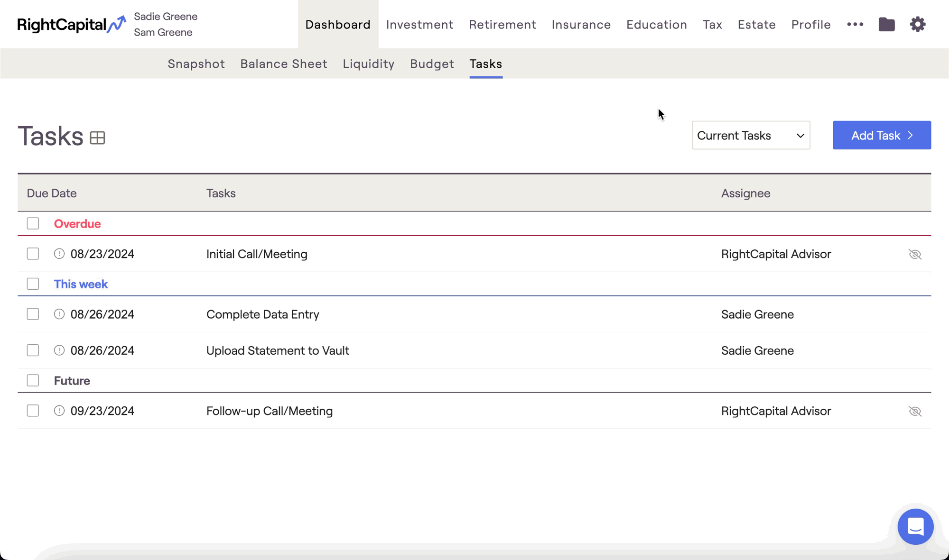Click Sadie Greene assignee of Upload Statement

tap(757, 350)
